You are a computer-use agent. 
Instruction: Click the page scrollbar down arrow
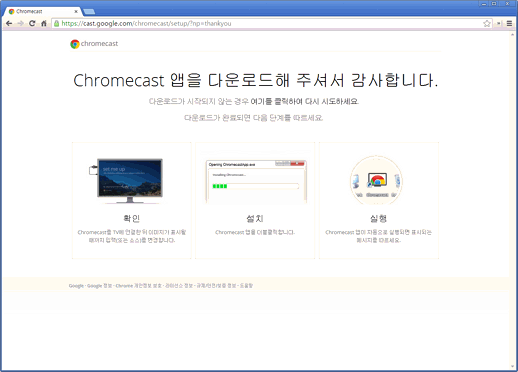point(513,367)
